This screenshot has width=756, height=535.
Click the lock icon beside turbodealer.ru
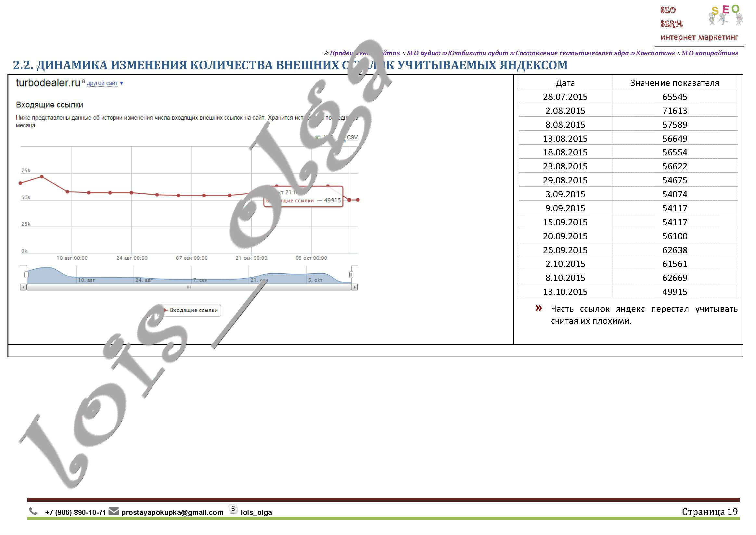(83, 81)
